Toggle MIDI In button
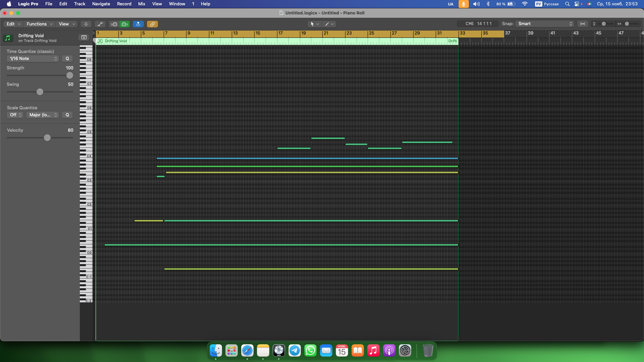644x362 pixels. tap(114, 24)
